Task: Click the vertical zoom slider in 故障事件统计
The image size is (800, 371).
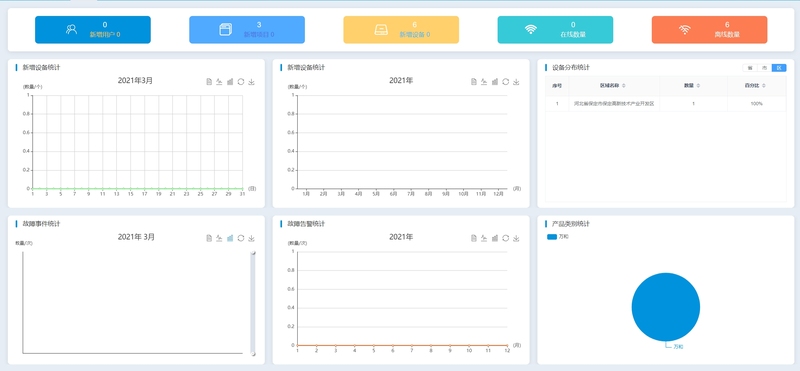Action: [253, 303]
